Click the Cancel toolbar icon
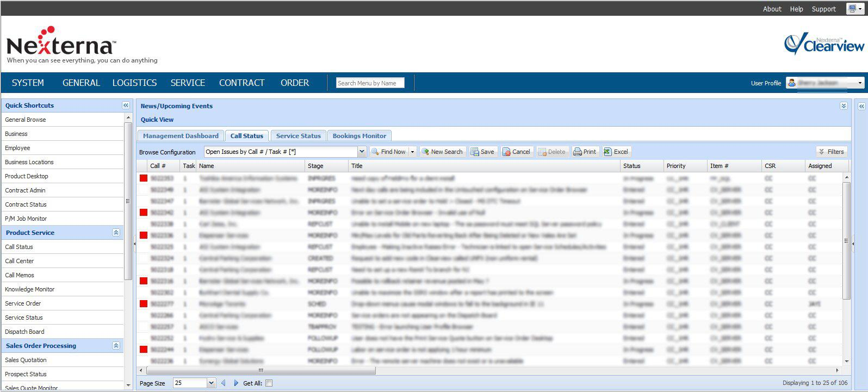 (x=506, y=152)
